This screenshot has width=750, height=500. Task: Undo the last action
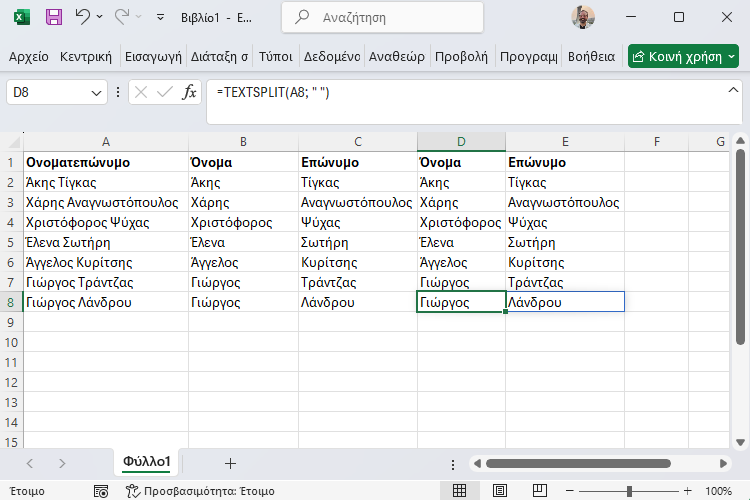point(82,17)
